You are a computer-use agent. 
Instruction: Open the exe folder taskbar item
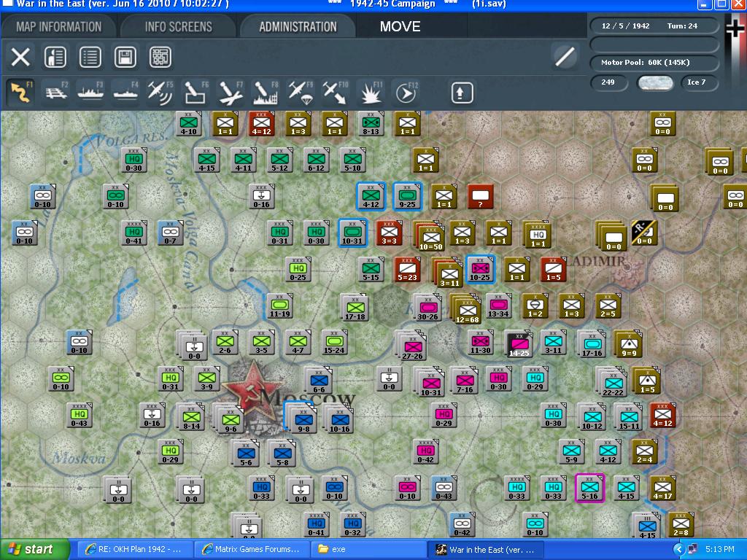[x=368, y=549]
